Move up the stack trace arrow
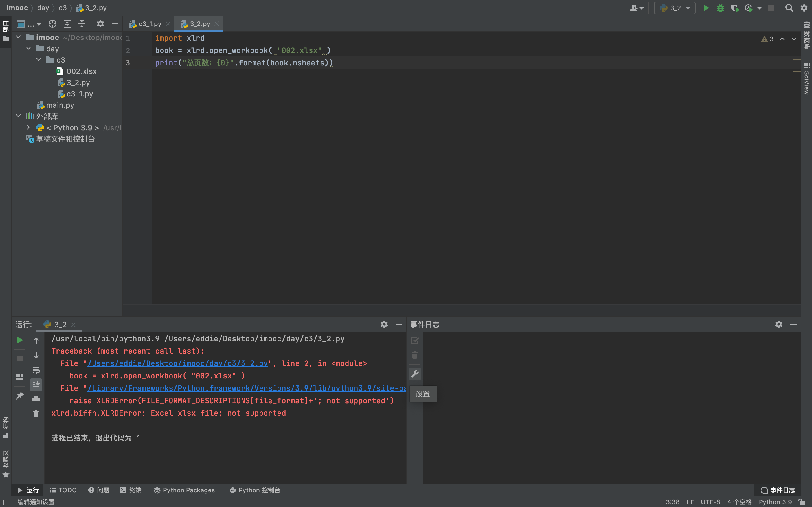Screen dimensions: 812x507 coord(36,341)
